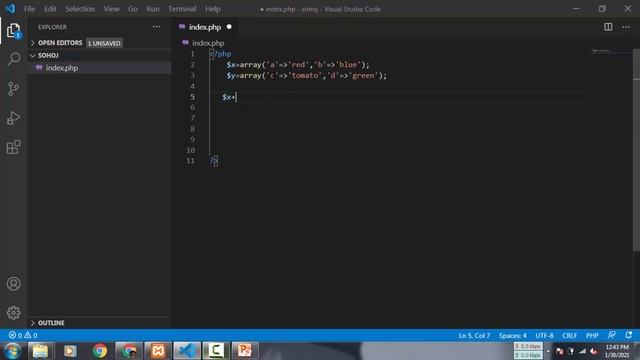Open Camtasia from the taskbar
This screenshot has width=640, height=360.
pos(216,351)
